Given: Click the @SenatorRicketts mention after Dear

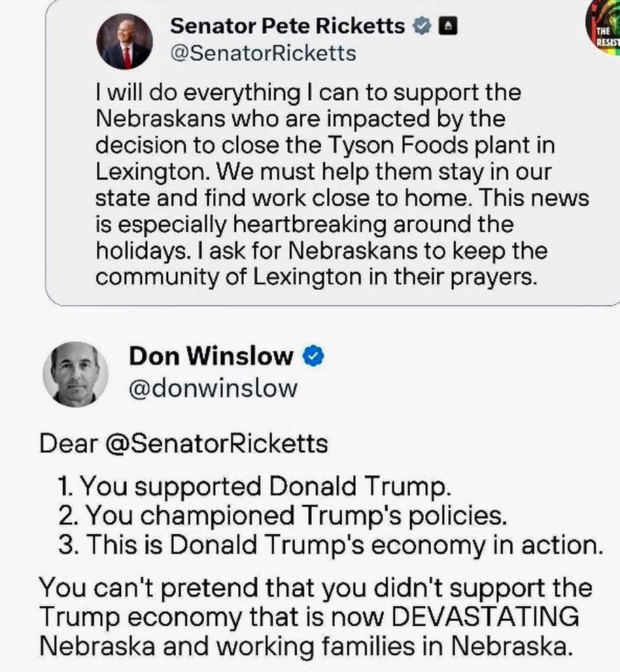Looking at the screenshot, I should [216, 443].
